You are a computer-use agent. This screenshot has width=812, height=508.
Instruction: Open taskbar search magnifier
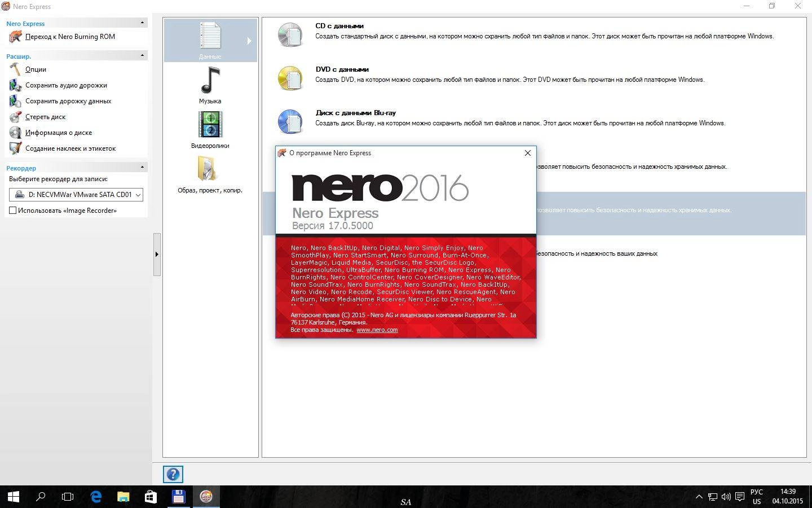(41, 497)
